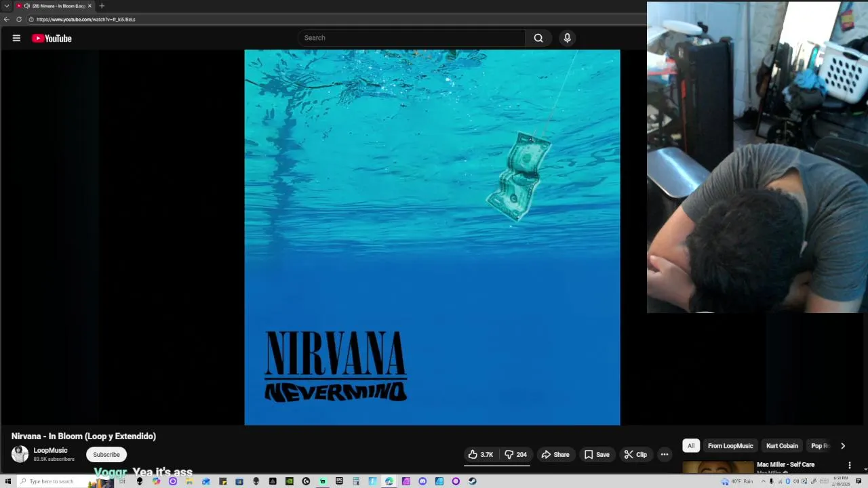
Task: Open the more actions ellipsis menu
Action: (665, 454)
